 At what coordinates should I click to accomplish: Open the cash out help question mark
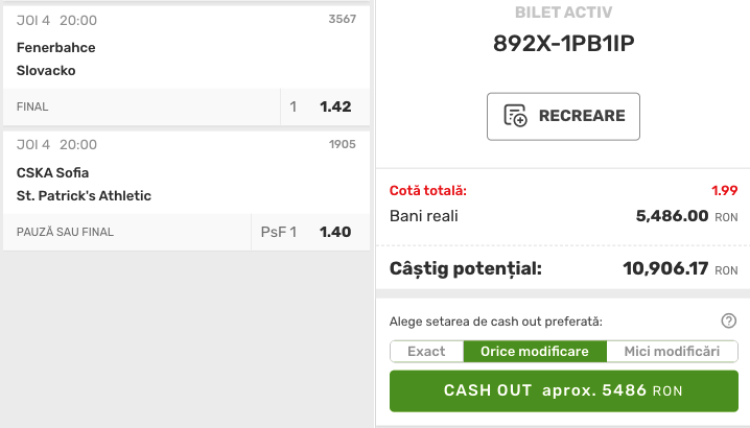pos(728,321)
